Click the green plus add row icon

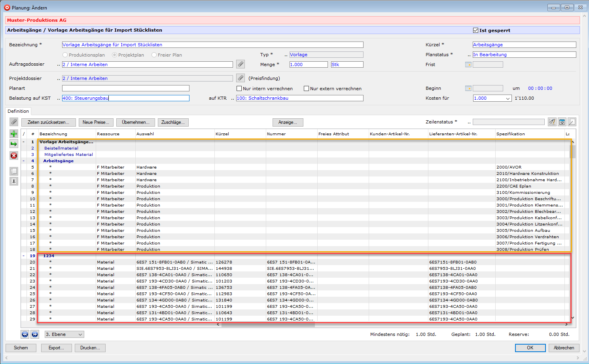(14, 134)
